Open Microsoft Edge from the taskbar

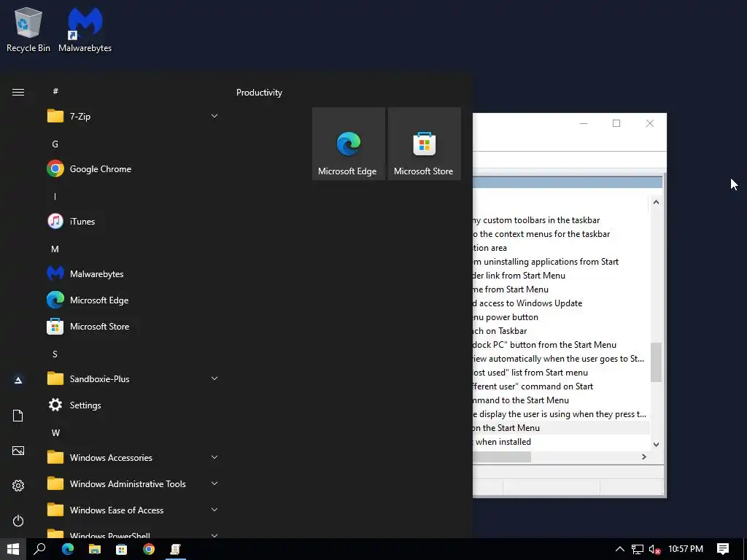tap(68, 549)
